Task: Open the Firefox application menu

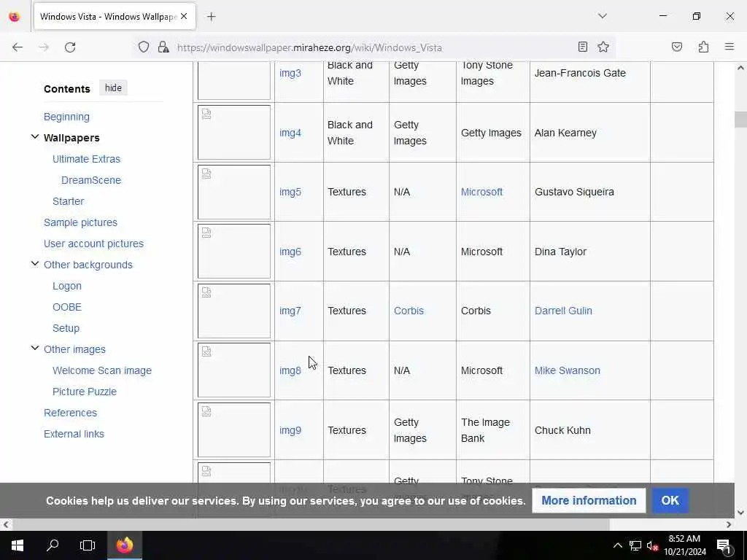Action: pos(729,47)
